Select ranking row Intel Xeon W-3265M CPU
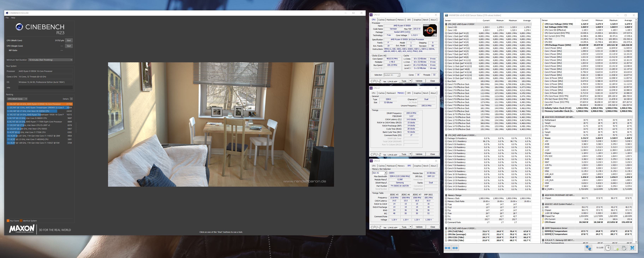 coord(40,111)
